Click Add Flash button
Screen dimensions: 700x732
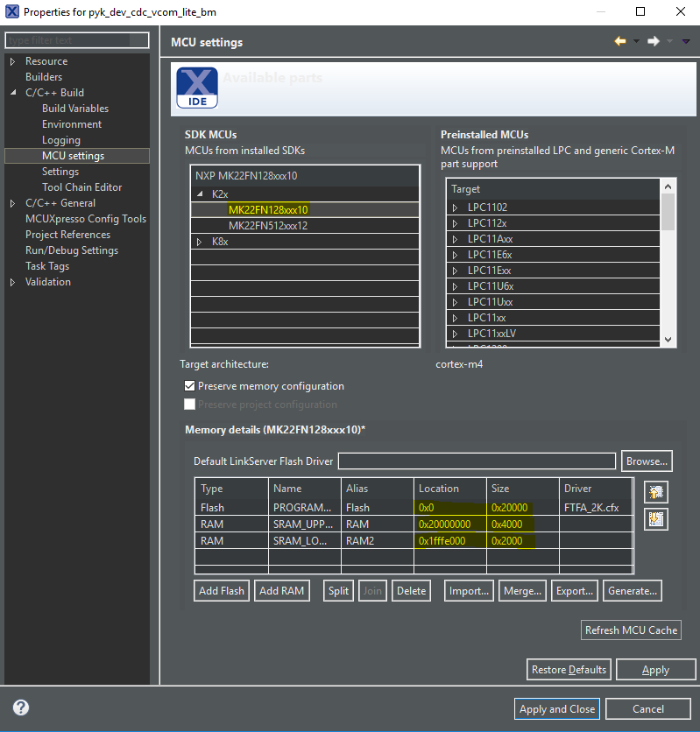(x=222, y=590)
